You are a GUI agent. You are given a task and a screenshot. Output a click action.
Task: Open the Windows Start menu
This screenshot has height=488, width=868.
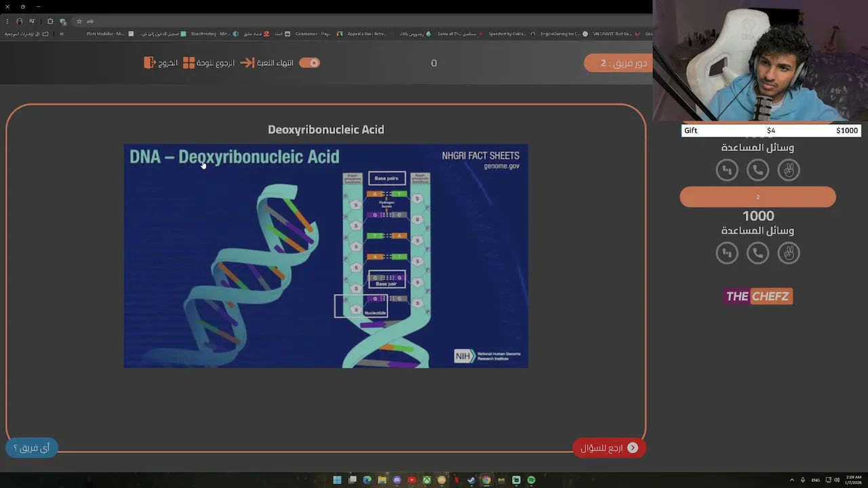337,480
